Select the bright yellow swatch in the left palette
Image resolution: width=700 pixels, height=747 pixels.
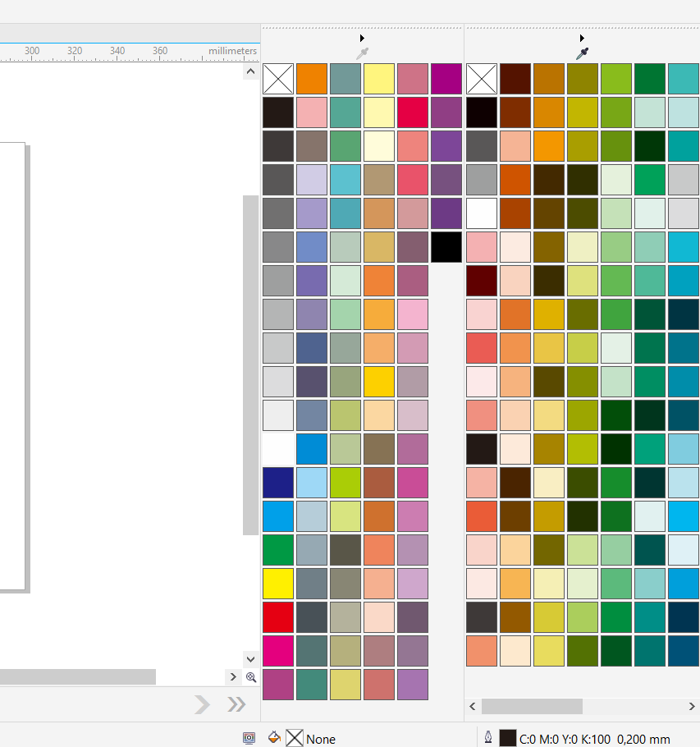coord(277,583)
